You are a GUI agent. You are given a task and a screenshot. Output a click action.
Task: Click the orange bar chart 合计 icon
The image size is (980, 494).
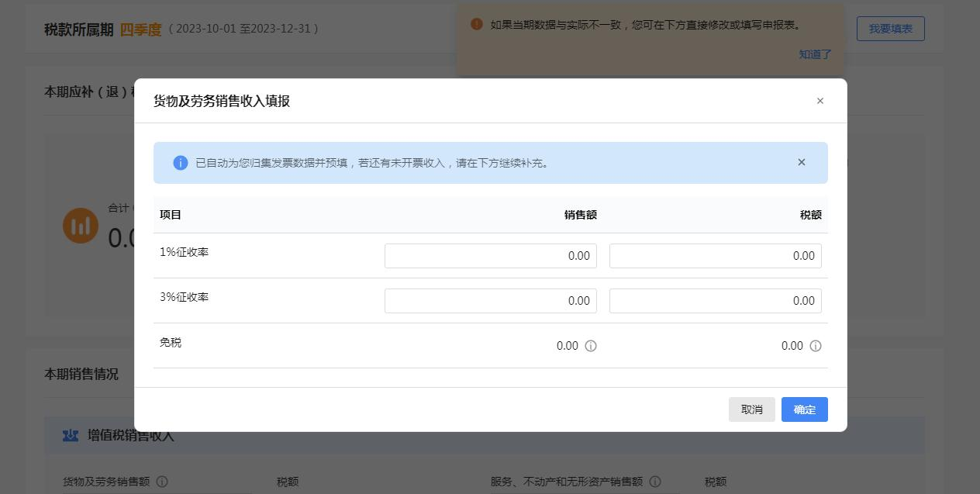(81, 226)
